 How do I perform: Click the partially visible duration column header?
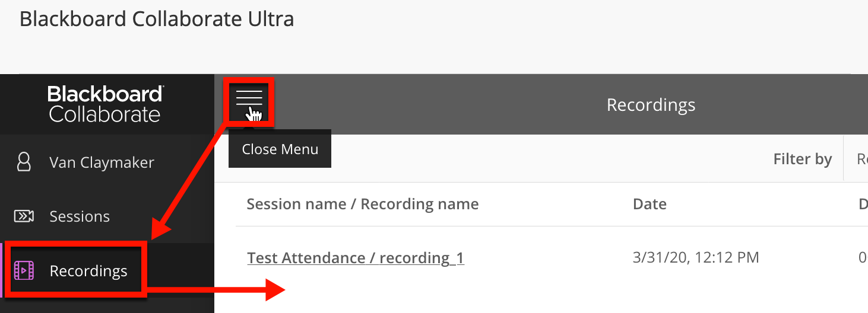pyautogui.click(x=863, y=204)
